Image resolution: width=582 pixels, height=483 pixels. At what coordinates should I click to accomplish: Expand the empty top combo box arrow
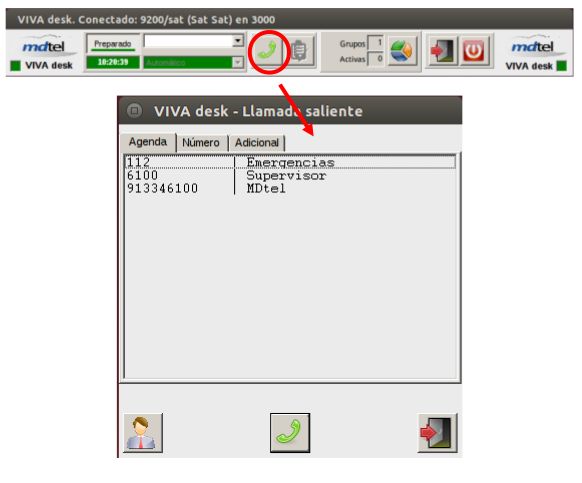tap(238, 40)
